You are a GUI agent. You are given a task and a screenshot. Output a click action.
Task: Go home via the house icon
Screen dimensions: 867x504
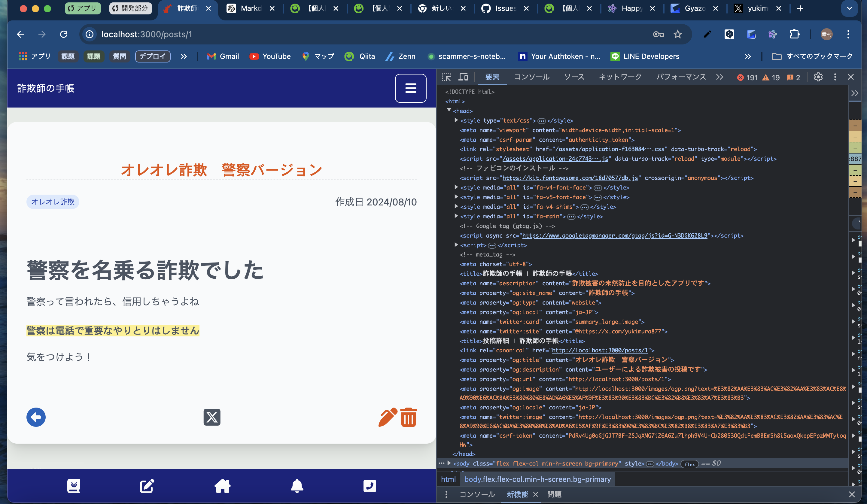[x=222, y=486]
